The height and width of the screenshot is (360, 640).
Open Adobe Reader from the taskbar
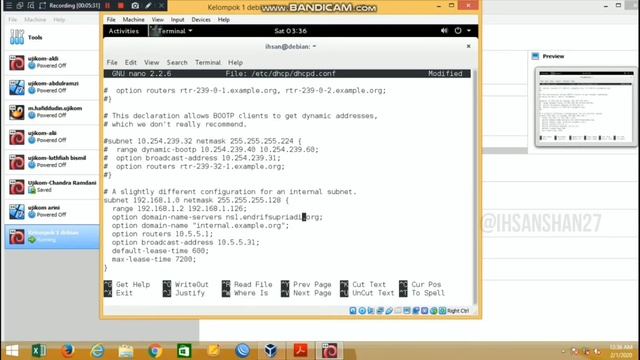[300, 351]
